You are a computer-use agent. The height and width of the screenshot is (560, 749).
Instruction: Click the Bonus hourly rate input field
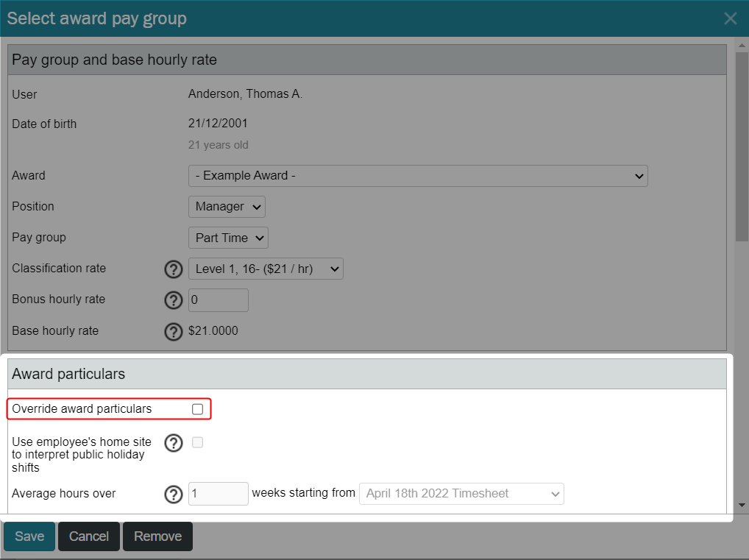pos(219,300)
